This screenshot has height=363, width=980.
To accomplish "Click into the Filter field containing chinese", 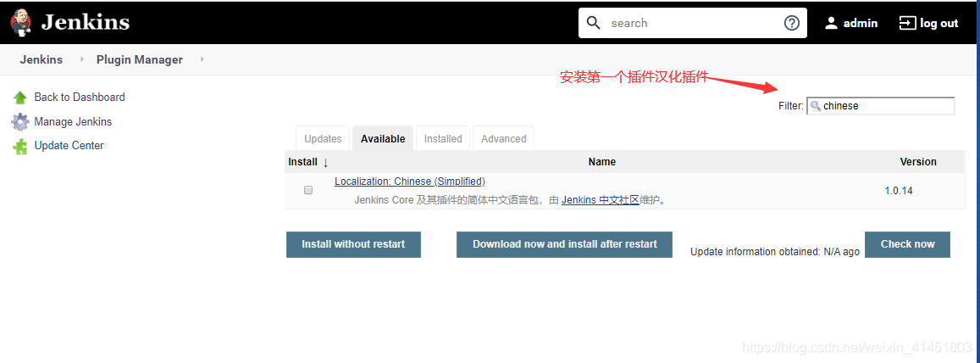I will [881, 106].
